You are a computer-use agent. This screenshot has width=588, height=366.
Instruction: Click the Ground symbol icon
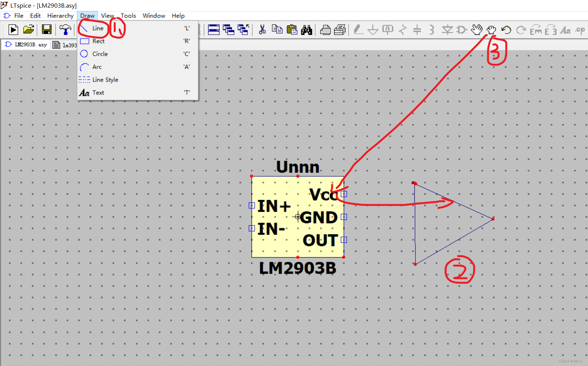click(x=373, y=30)
